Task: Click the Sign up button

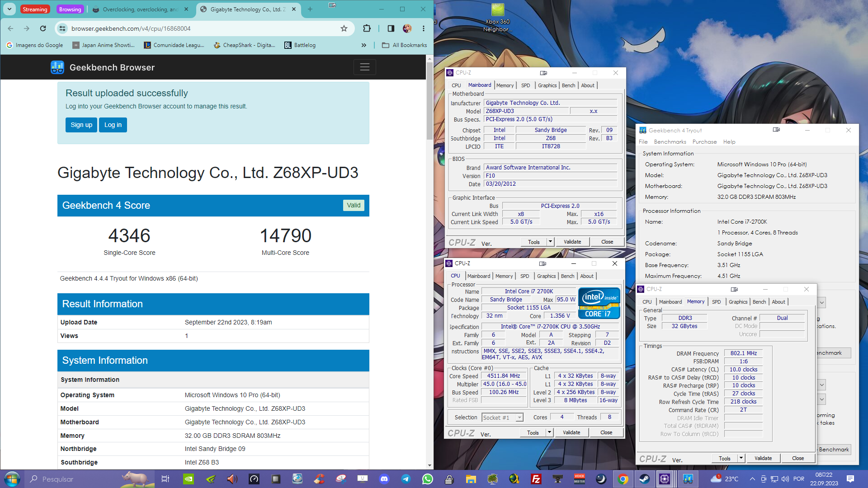Action: point(81,125)
